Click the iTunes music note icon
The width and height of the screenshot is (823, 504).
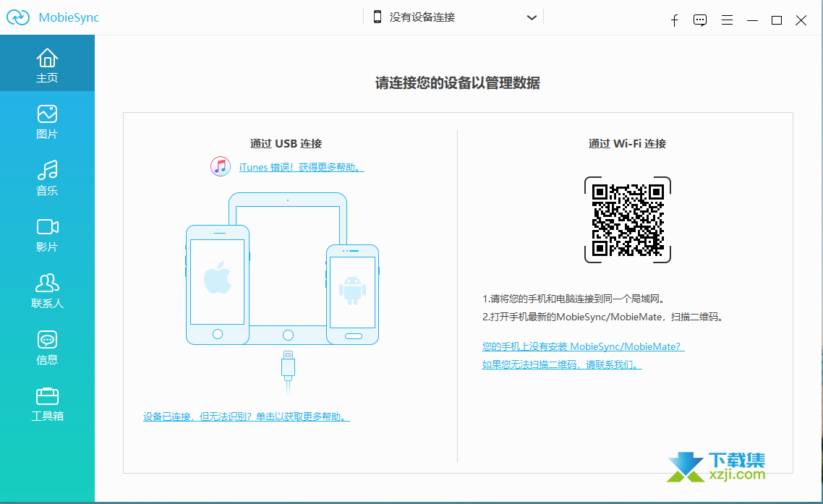(x=221, y=166)
